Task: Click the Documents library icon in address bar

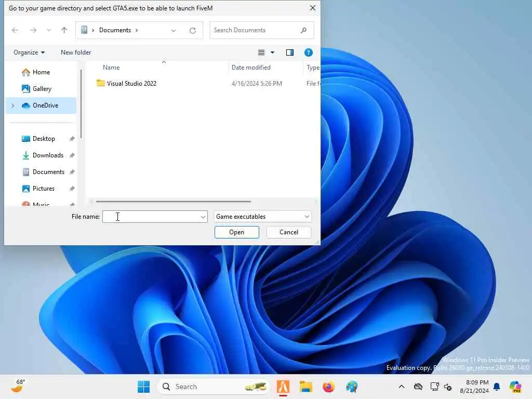Action: (84, 30)
